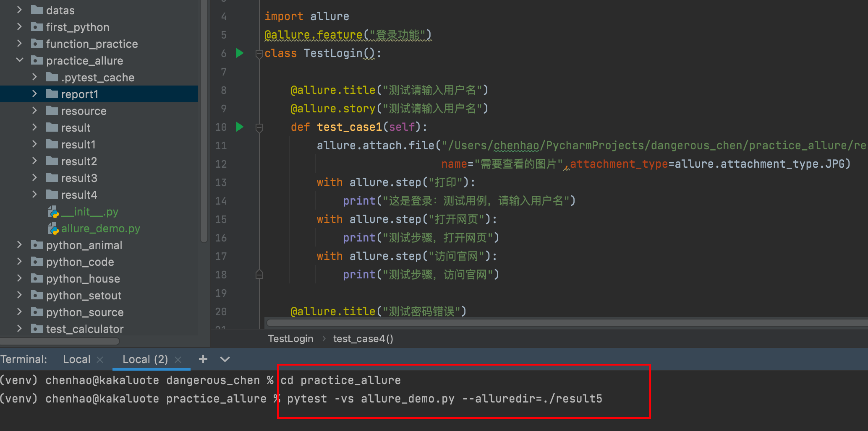Switch to the Local (2) terminal tab
868x431 pixels.
(x=145, y=359)
